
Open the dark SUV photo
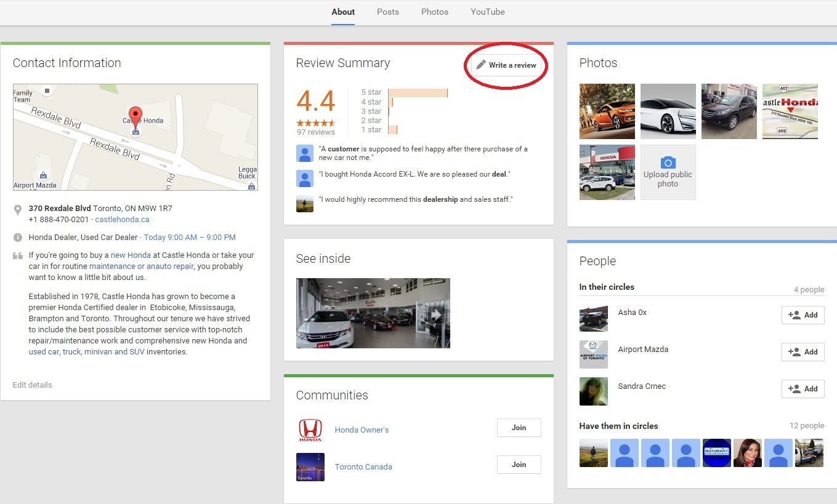(x=729, y=111)
